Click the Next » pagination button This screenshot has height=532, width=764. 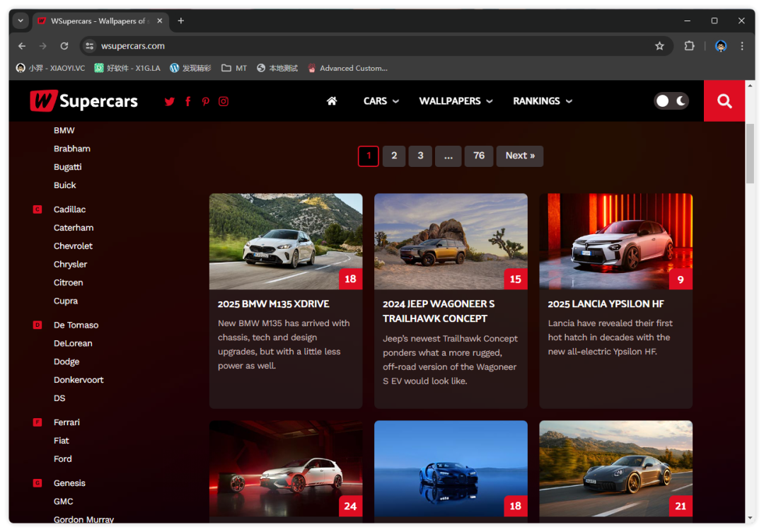520,156
